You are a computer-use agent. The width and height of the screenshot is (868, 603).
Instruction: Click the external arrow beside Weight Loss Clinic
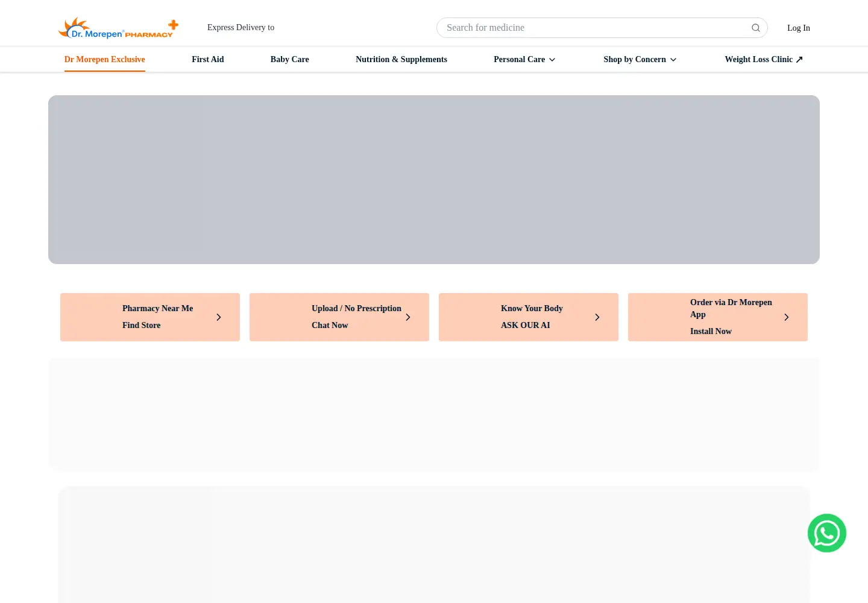coord(799,59)
